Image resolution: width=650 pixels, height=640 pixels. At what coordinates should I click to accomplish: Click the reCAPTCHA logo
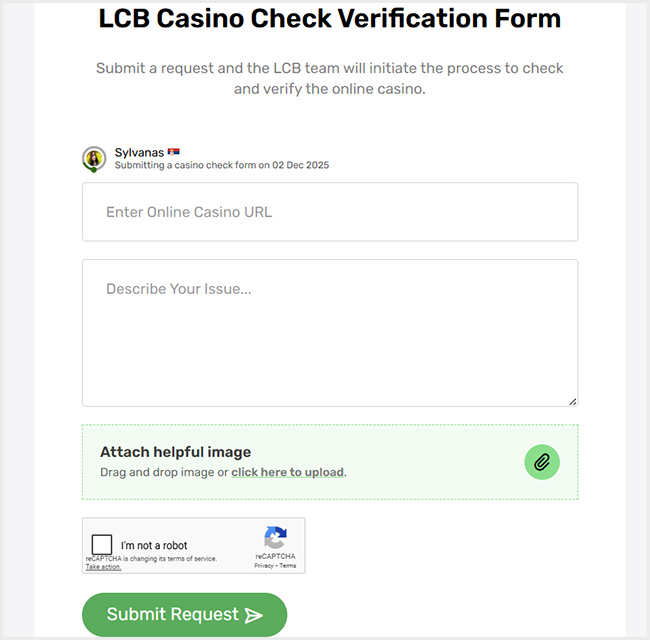click(275, 537)
